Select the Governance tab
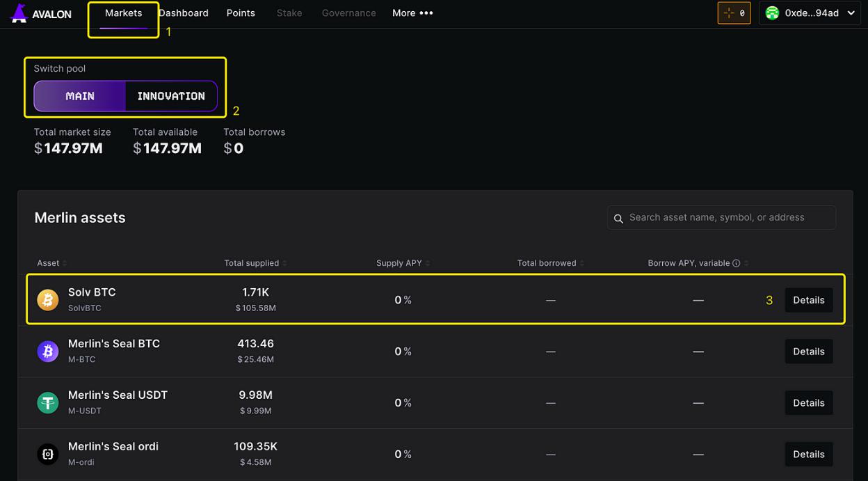The width and height of the screenshot is (868, 481). coord(348,13)
